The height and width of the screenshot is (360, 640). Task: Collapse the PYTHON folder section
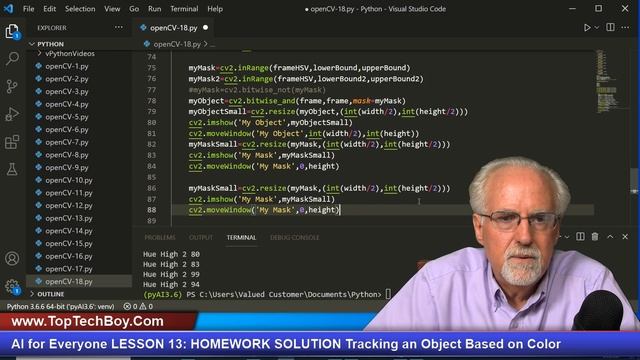(x=50, y=44)
